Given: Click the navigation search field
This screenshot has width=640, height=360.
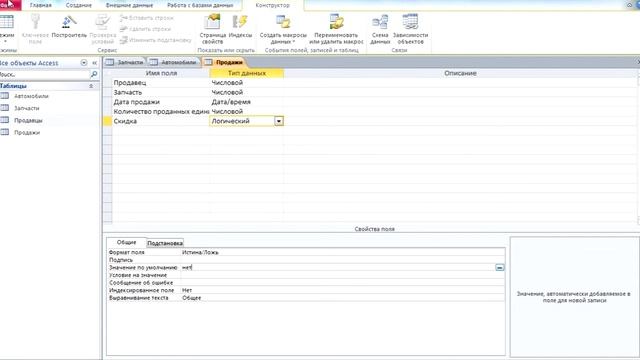Looking at the screenshot, I should click(44, 74).
